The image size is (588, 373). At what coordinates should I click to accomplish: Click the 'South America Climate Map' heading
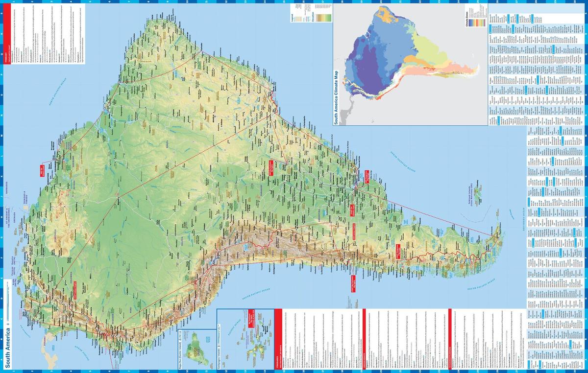pos(336,98)
